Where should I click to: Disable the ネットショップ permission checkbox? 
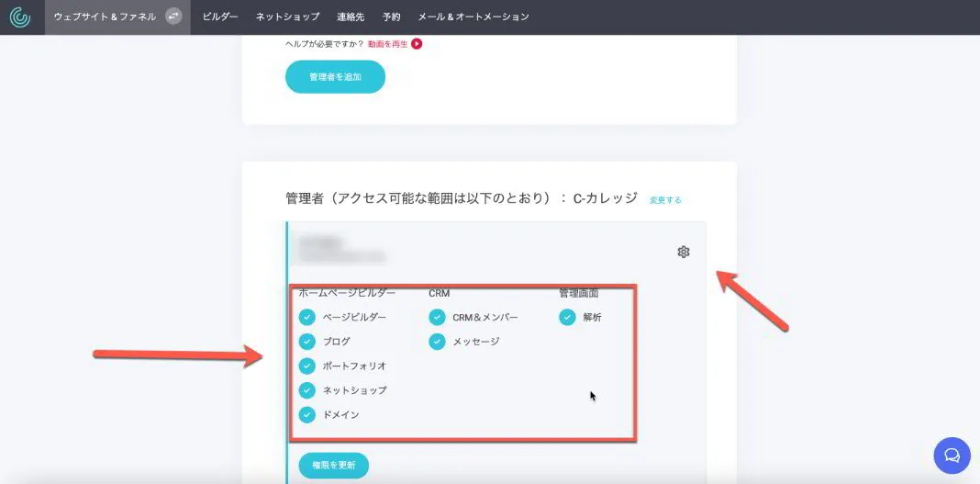pos(307,390)
